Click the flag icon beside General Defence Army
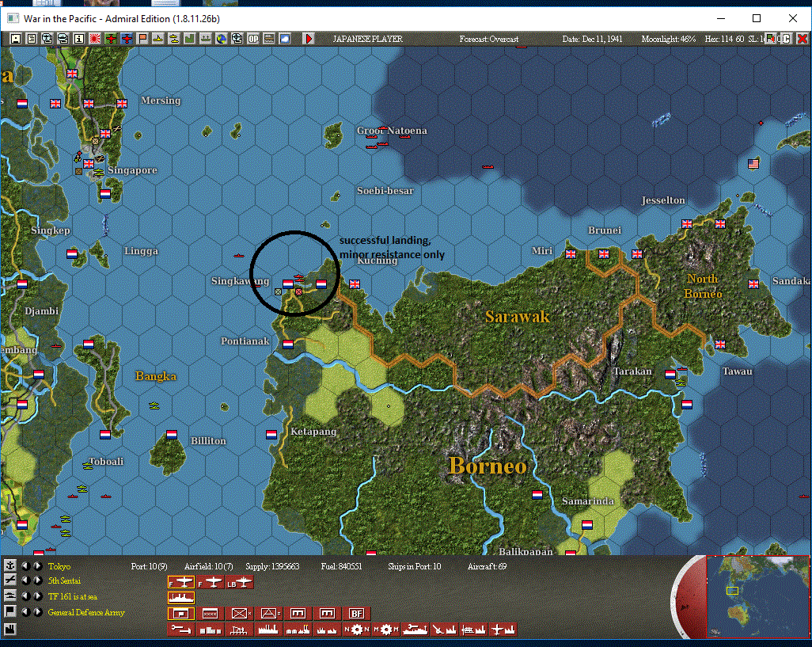The height and width of the screenshot is (647, 812). 9,612
